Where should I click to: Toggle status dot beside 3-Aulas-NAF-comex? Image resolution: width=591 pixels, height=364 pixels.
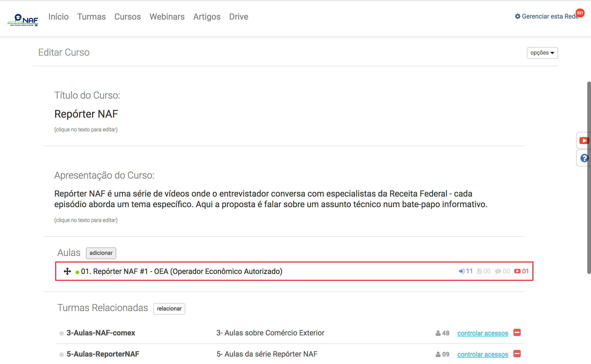click(62, 333)
